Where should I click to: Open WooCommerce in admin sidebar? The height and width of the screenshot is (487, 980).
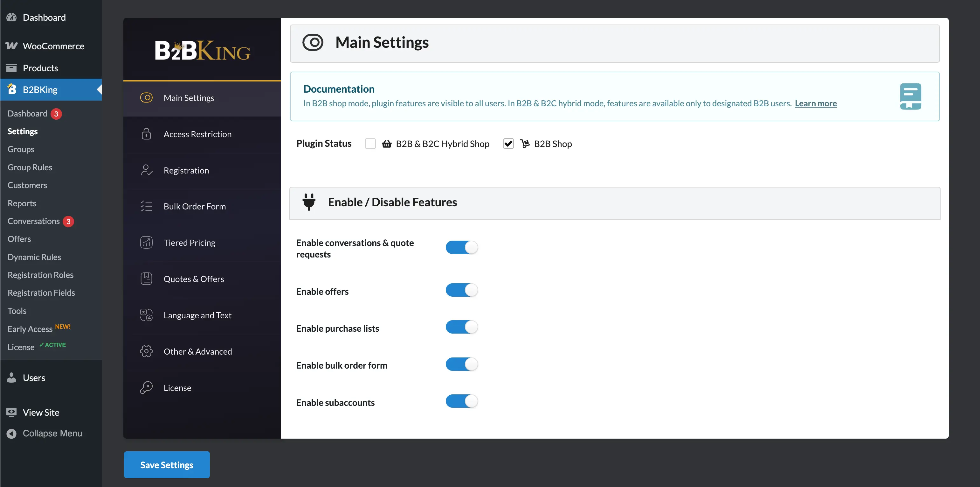(53, 46)
